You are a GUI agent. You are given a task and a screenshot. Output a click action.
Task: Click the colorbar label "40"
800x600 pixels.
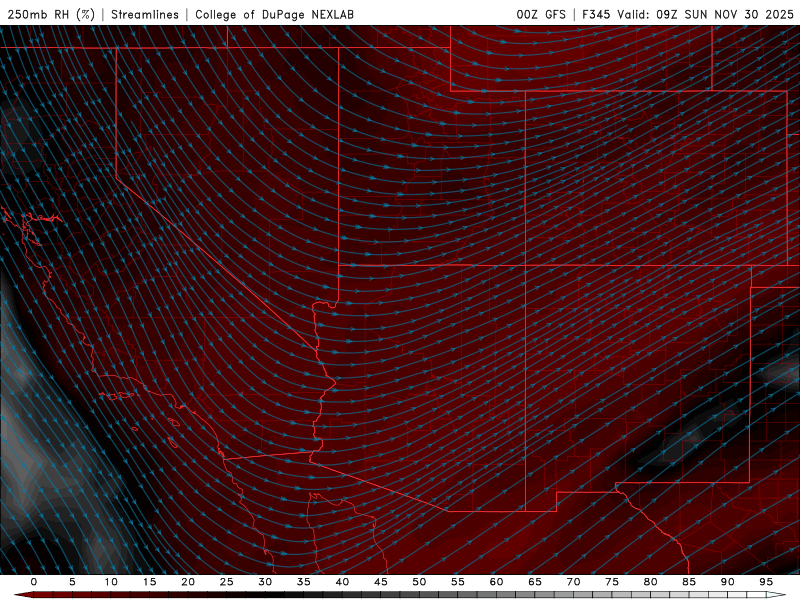[342, 582]
